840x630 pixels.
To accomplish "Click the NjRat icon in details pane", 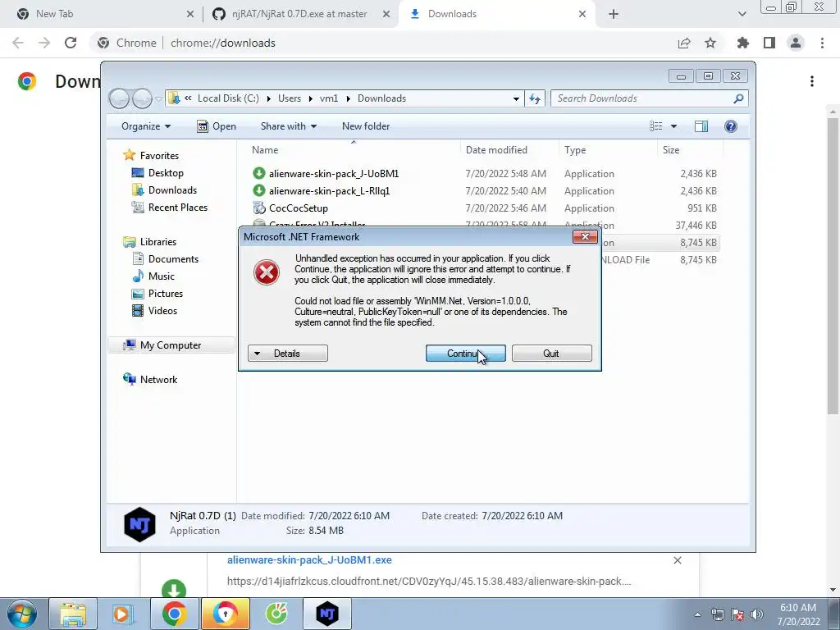I will tap(139, 524).
